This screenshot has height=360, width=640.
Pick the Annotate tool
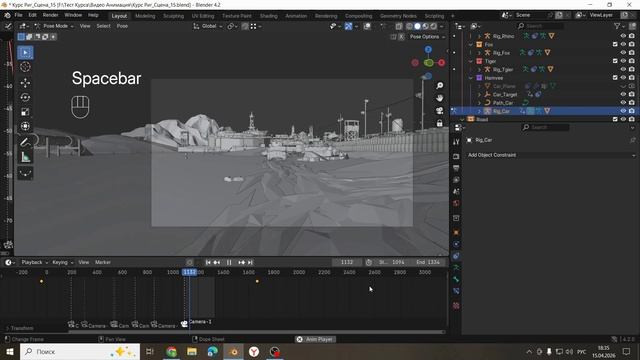25,142
